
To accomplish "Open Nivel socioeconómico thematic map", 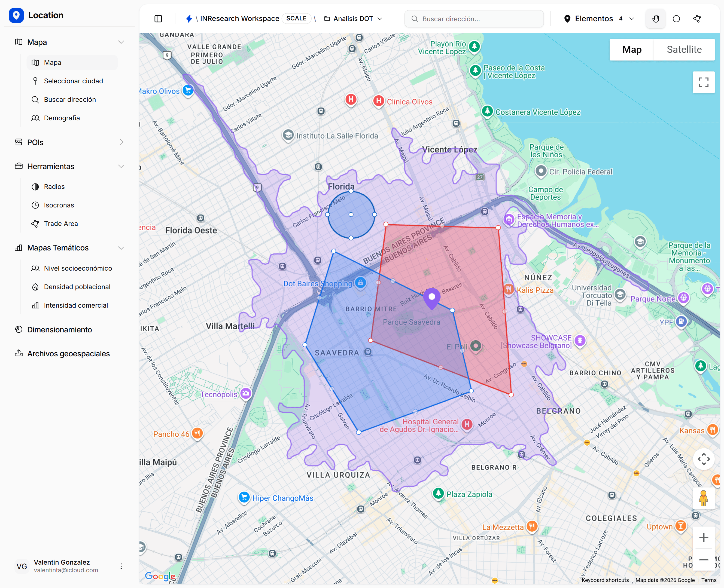I will pos(78,268).
